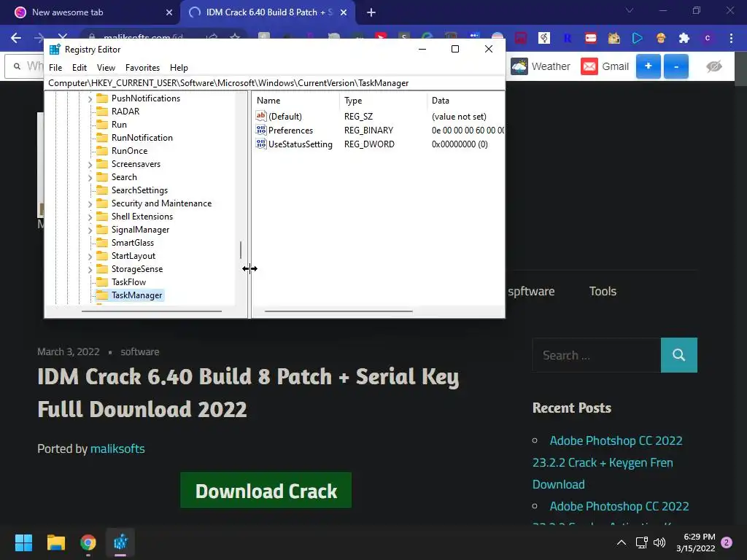Screen dimensions: 747x560
Task: Select the SearchSettings key
Action: tap(139, 190)
